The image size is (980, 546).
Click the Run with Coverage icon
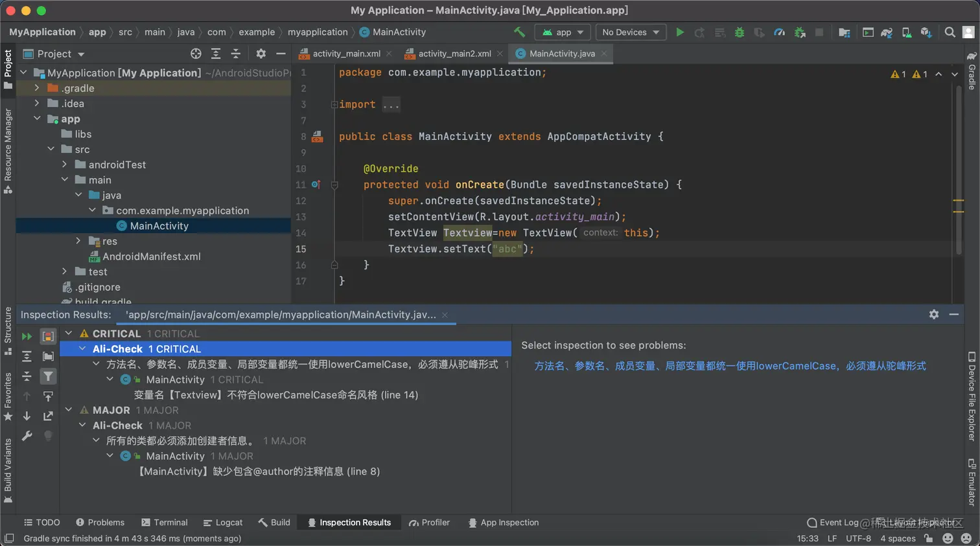[759, 32]
